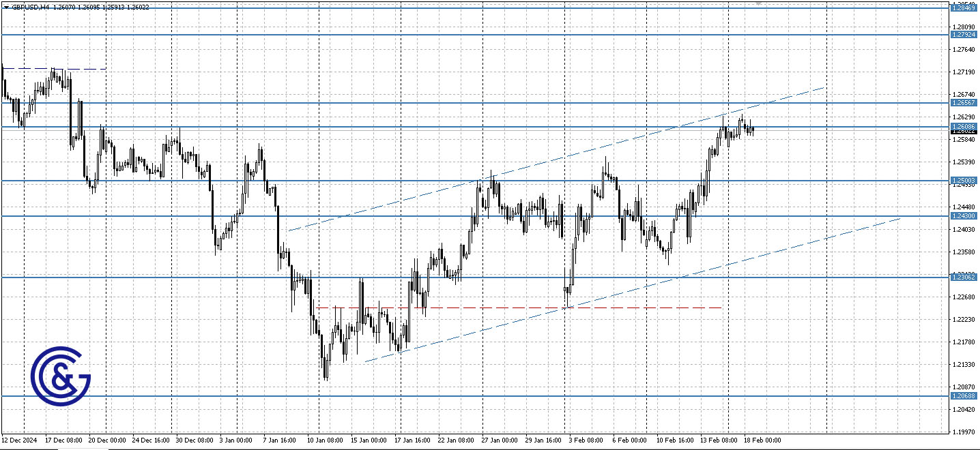Click the 18 Feb 00:00 timestamp label
This screenshot has height=450, width=980.
coord(762,440)
